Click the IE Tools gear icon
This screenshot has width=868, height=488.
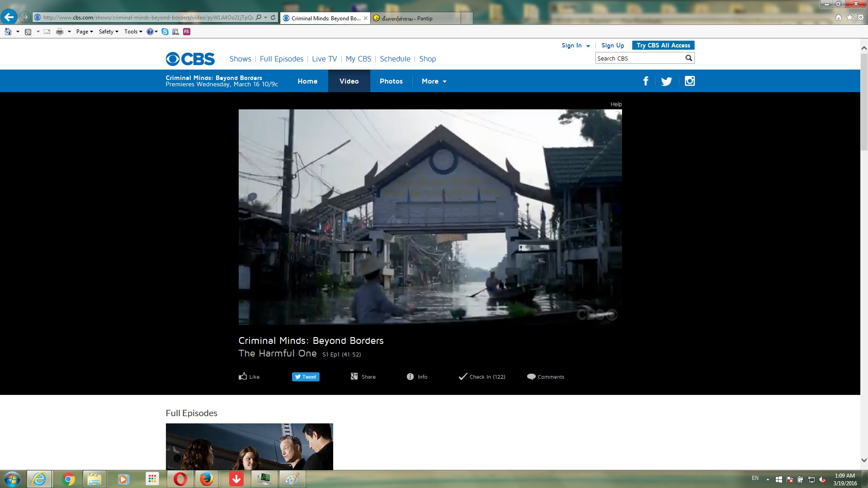click(860, 18)
